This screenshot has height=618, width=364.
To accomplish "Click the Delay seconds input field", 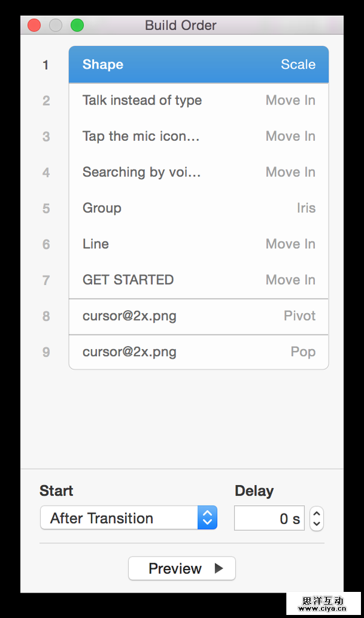I will point(269,518).
